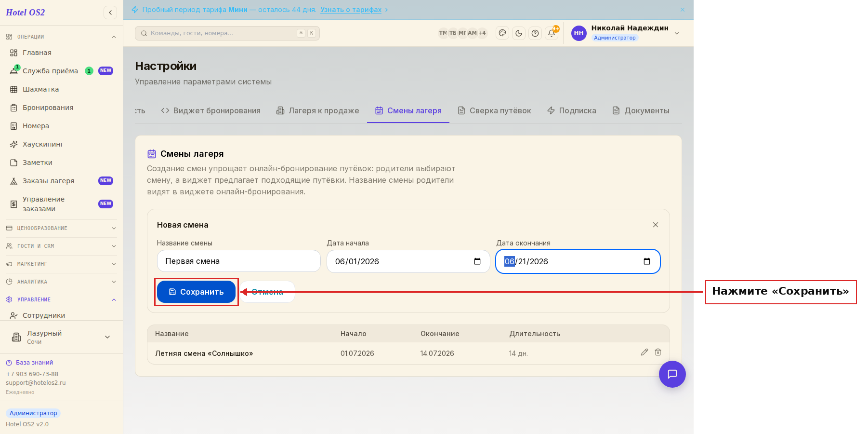Screen dimensions: 868x434
Task: Switch to Лагеря к продаже tab
Action: (317, 110)
